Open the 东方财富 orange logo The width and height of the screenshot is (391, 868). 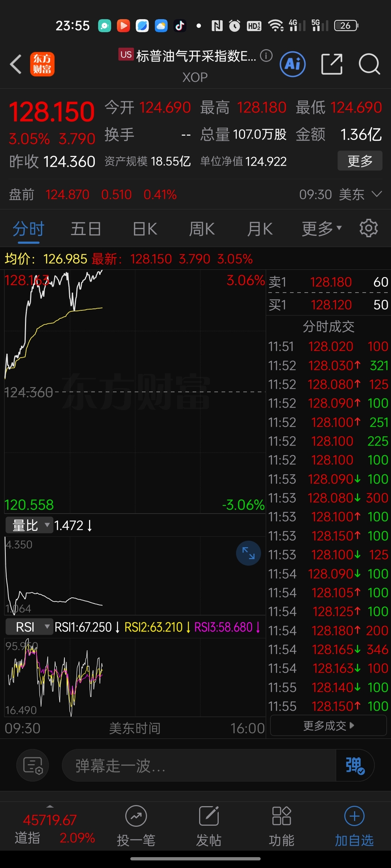click(x=42, y=64)
